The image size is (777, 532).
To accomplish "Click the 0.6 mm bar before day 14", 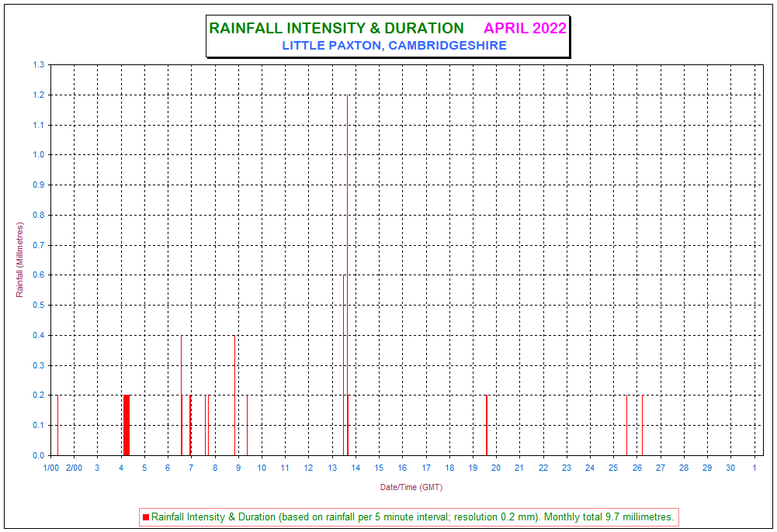I will point(344,365).
